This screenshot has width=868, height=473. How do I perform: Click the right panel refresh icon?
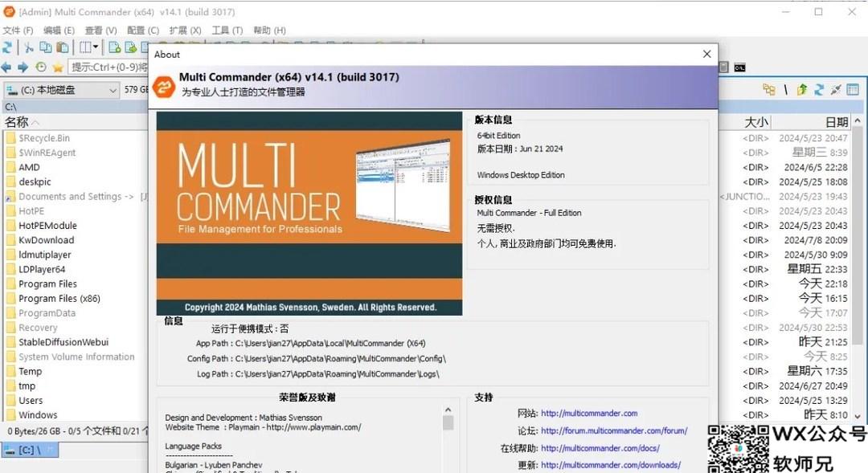(819, 90)
